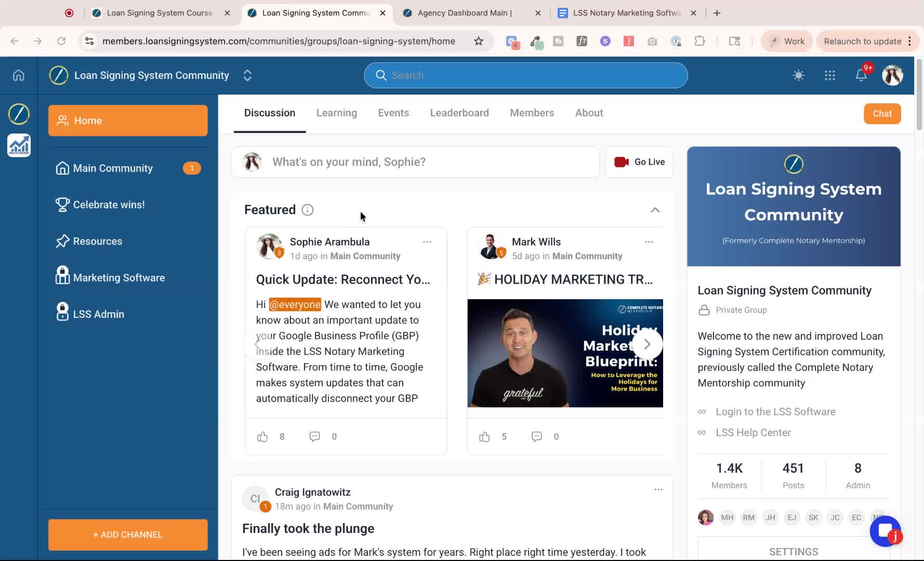Open the Marketing Software channel
Image resolution: width=924 pixels, height=561 pixels.
tap(128, 277)
